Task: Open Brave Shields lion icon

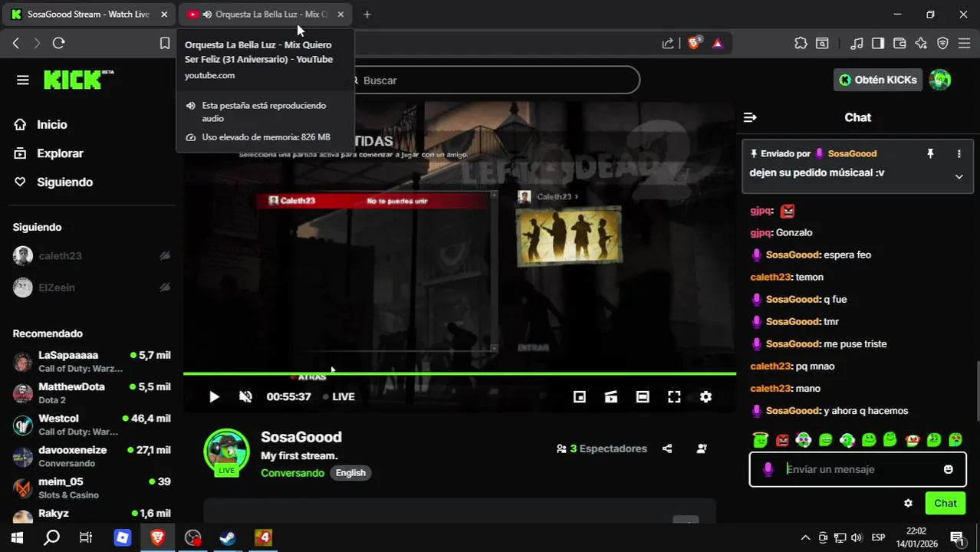Action: (694, 44)
